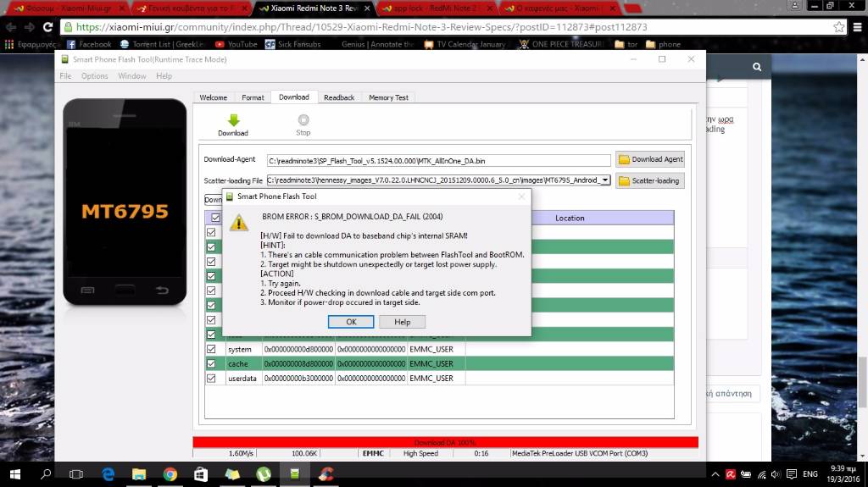Click the Edge browser taskbar icon
Image resolution: width=868 pixels, height=487 pixels.
[x=108, y=474]
